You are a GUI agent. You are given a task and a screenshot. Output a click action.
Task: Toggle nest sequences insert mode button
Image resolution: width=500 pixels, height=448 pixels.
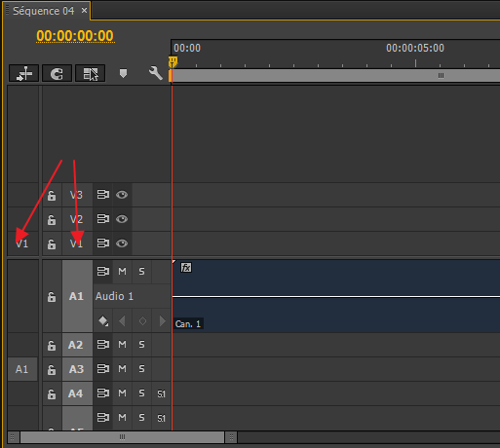point(24,73)
